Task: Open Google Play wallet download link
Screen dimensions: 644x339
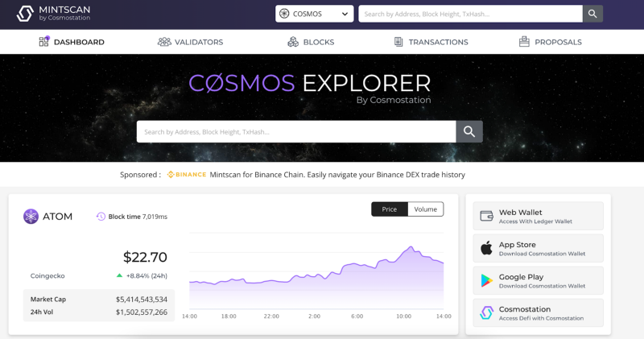Action: point(538,280)
